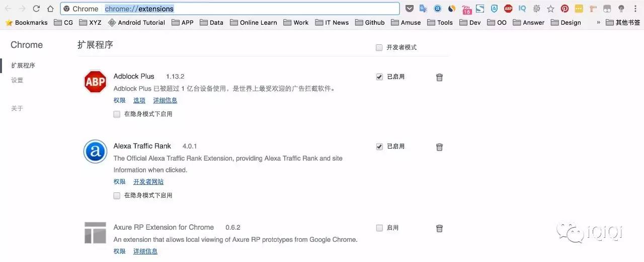Viewport: 644px width, 262px height.
Task: Open 关于 in the sidebar
Action: point(17,108)
